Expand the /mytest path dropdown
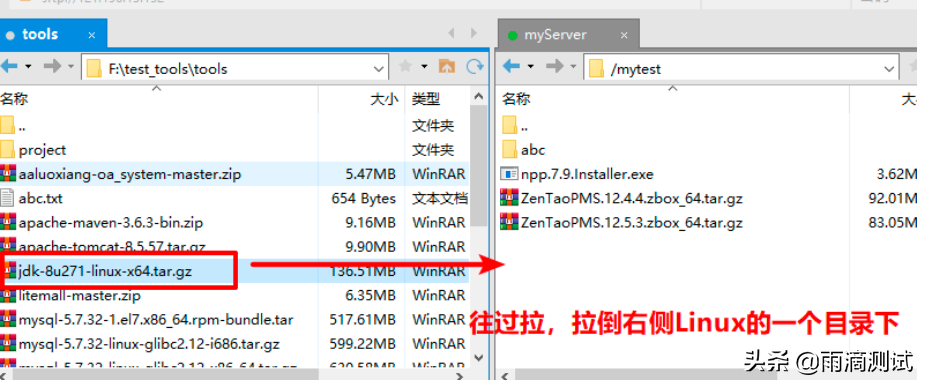 point(890,68)
